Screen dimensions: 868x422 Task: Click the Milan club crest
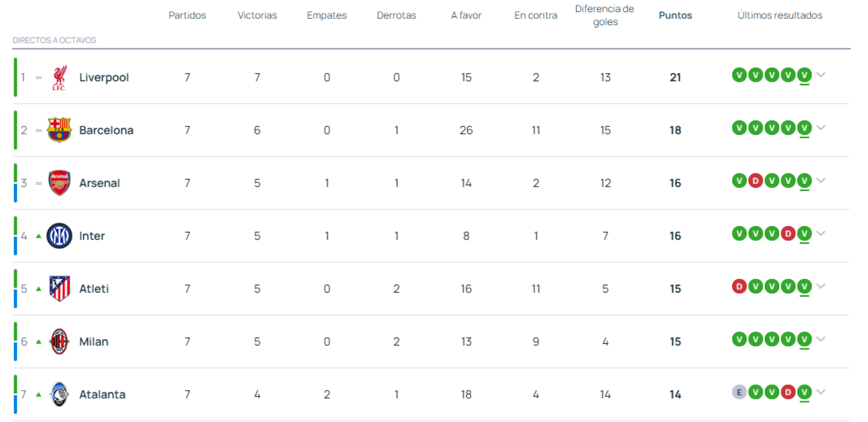pos(59,341)
